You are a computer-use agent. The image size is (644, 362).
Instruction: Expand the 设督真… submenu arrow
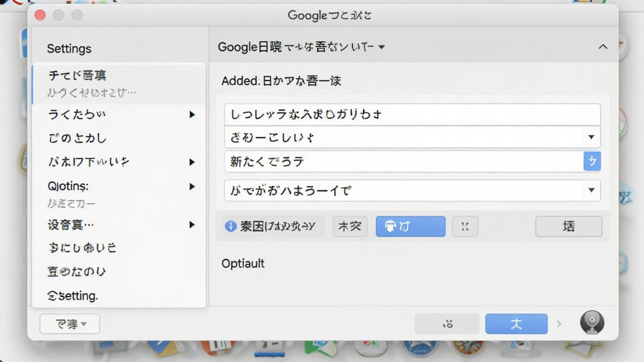[x=192, y=224]
